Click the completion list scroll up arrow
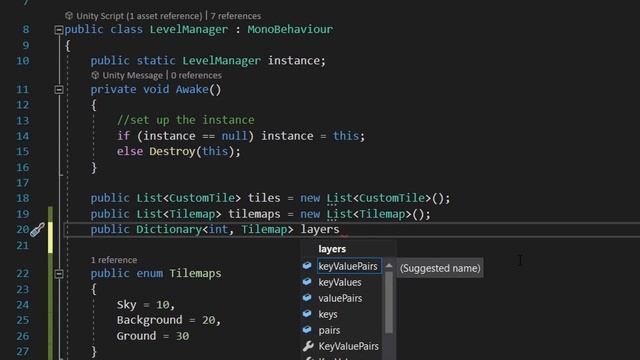This screenshot has width=640, height=360. click(x=389, y=266)
